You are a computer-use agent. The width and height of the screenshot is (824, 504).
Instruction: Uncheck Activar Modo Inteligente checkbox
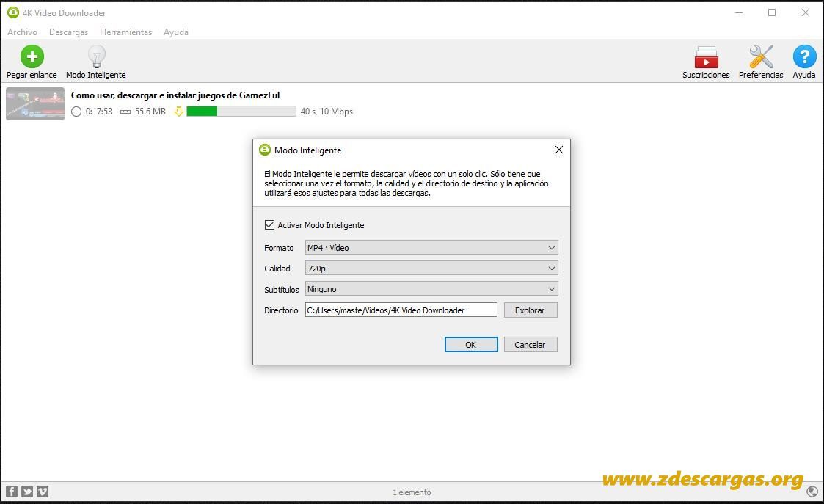[269, 225]
